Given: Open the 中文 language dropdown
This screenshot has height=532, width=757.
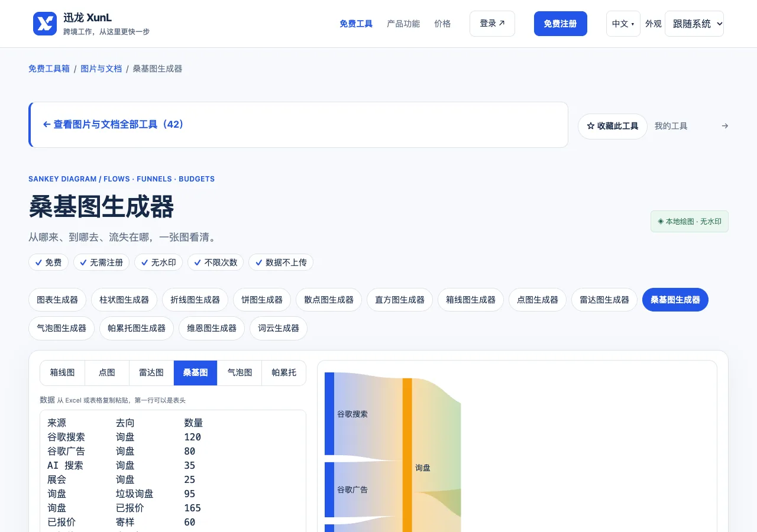Looking at the screenshot, I should (623, 24).
